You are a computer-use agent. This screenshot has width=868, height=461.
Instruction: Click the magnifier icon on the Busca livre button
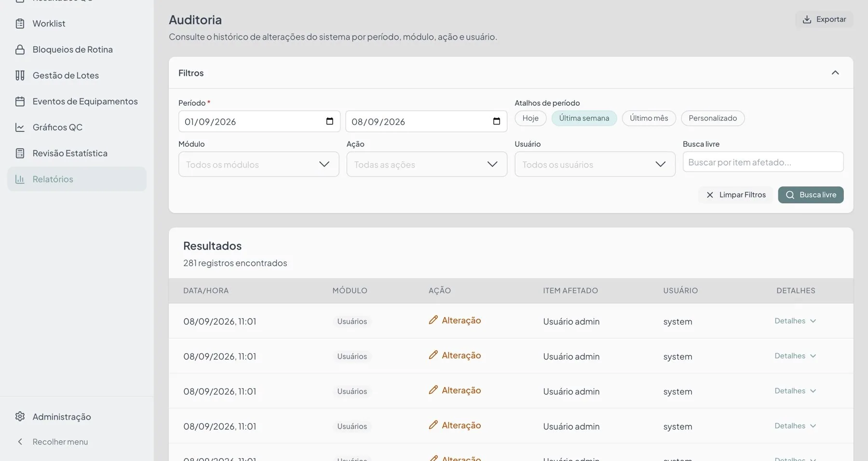[x=790, y=195]
